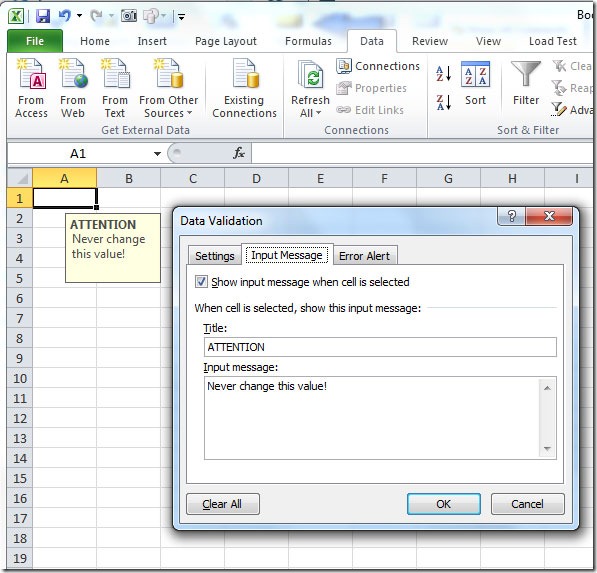597x573 pixels.
Task: Select the View ribbon tab
Action: click(x=488, y=41)
